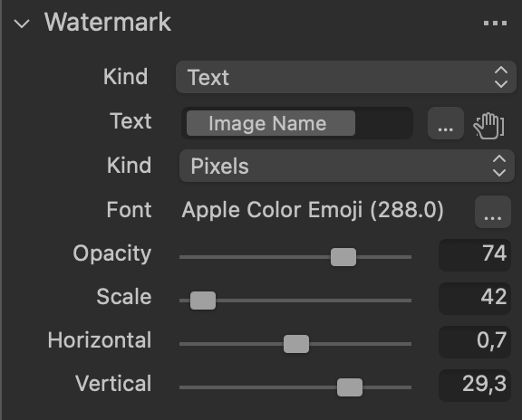Click the Apple Color Emoji font label
Viewport: 522px width, 420px height.
click(313, 210)
